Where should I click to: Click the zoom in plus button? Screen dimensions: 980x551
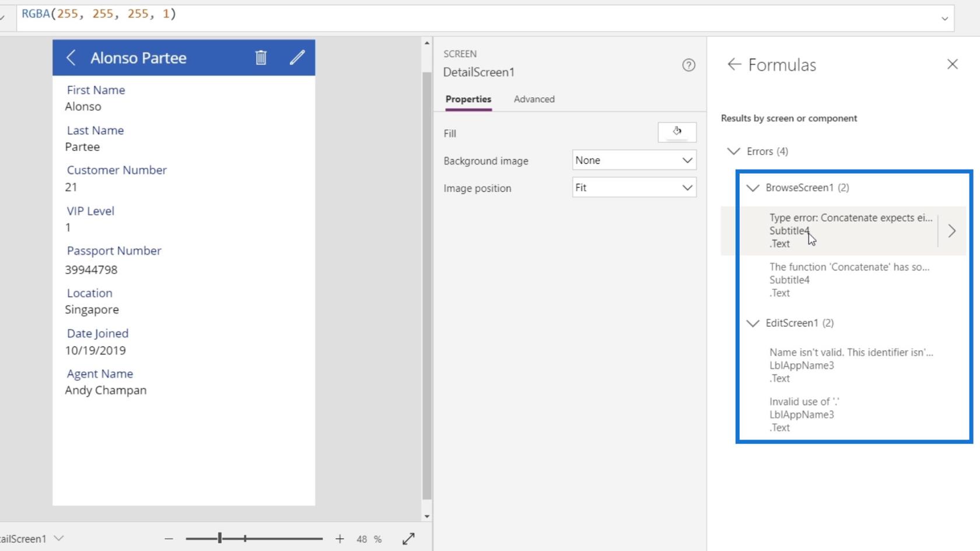pos(339,539)
